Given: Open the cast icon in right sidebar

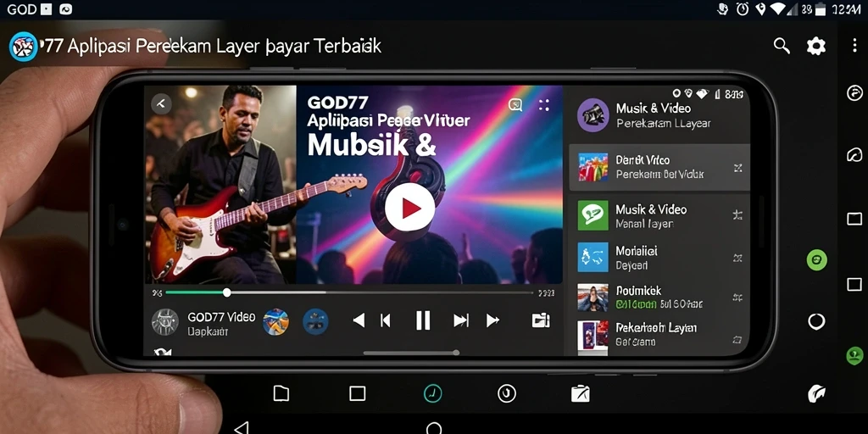Looking at the screenshot, I should (x=854, y=92).
